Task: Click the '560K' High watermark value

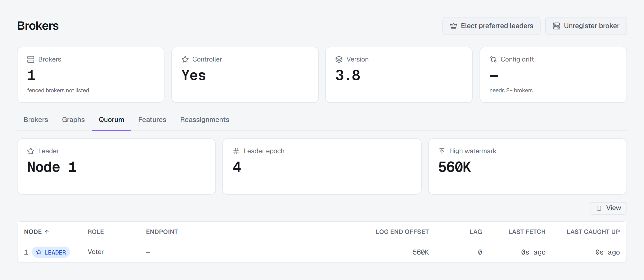Action: 455,167
